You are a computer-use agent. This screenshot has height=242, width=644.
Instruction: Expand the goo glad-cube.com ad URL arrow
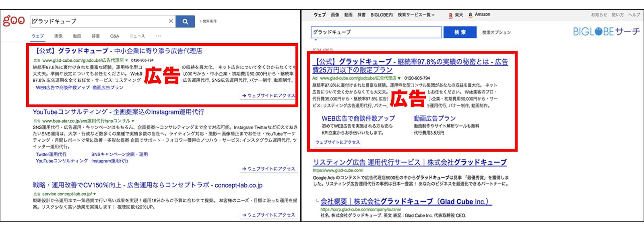pos(126,60)
